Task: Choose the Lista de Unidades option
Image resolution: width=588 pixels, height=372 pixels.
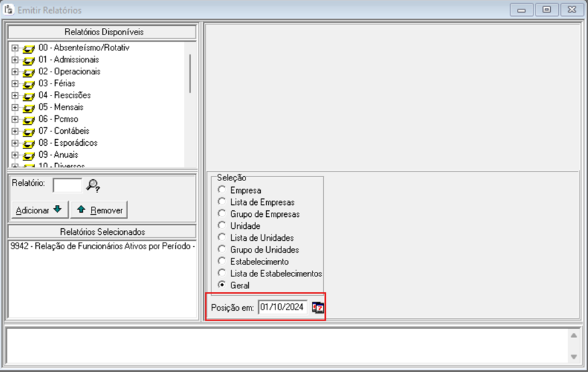Action: pyautogui.click(x=222, y=238)
